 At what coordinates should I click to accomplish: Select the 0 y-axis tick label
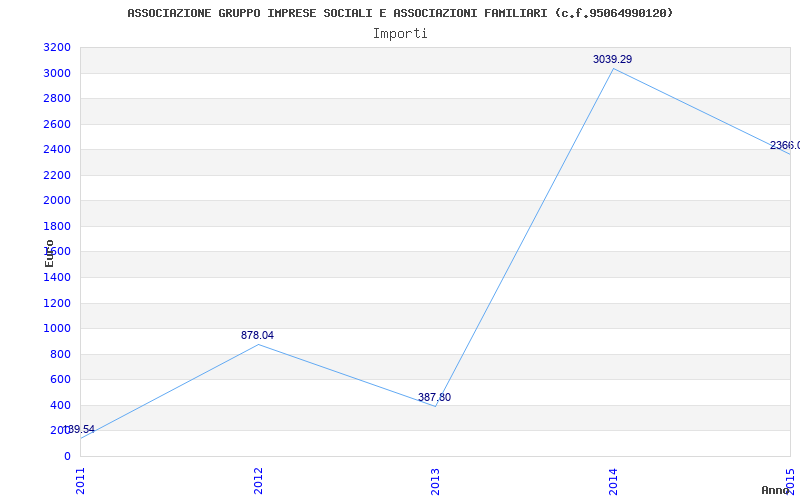67,457
